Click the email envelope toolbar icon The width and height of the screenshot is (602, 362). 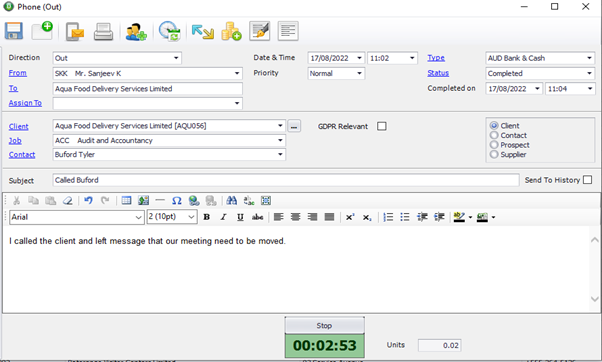(74, 32)
